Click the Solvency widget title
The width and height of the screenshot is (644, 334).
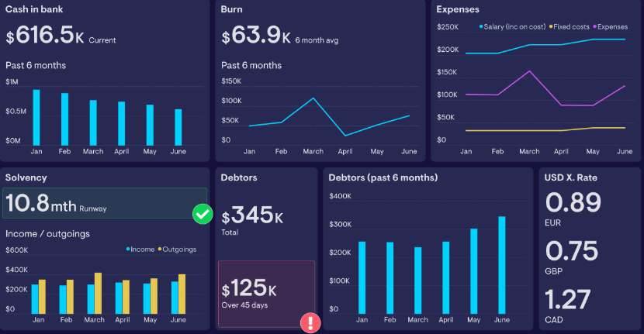[x=26, y=177]
